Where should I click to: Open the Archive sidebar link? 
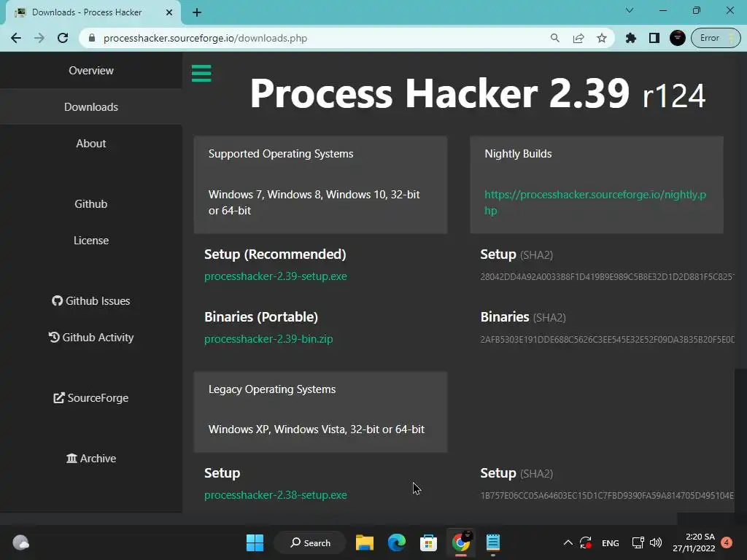click(91, 459)
